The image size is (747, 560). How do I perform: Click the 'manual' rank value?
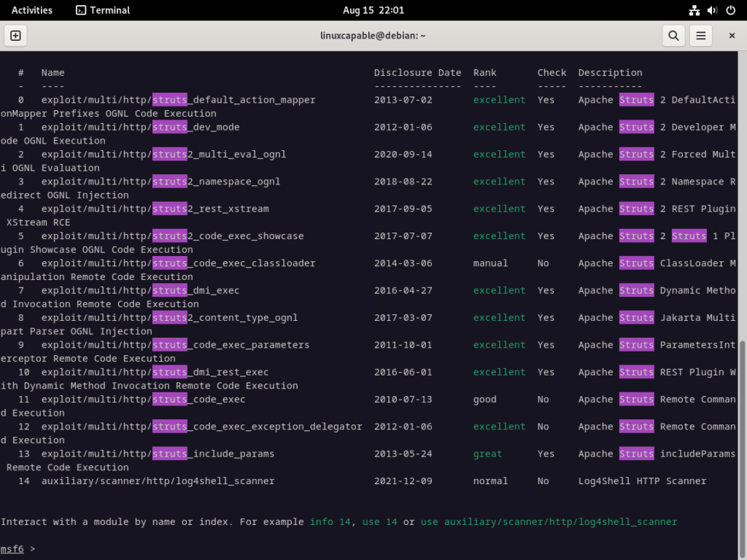click(x=490, y=262)
